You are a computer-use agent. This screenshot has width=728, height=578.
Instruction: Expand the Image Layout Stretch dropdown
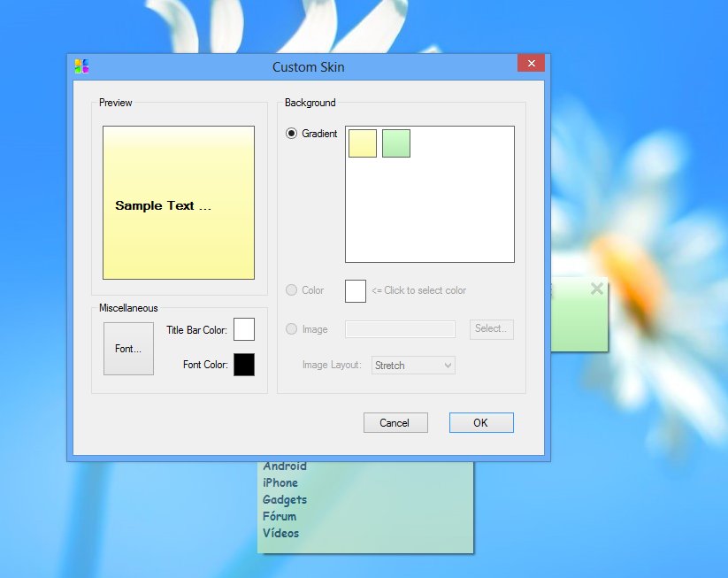tap(413, 365)
